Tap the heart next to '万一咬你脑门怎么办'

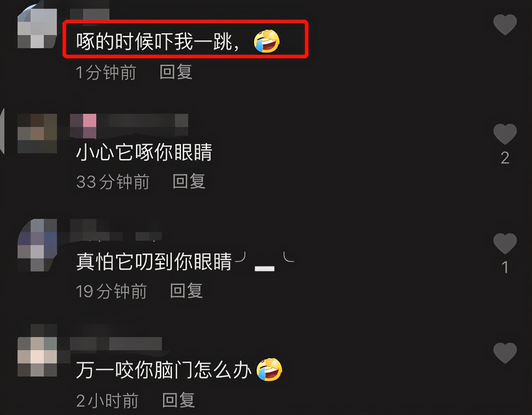point(505,353)
